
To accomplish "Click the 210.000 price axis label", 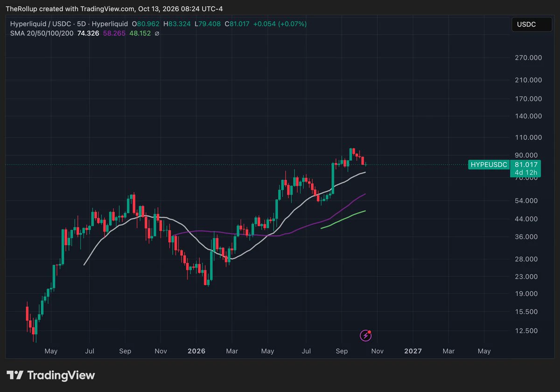I will point(529,80).
